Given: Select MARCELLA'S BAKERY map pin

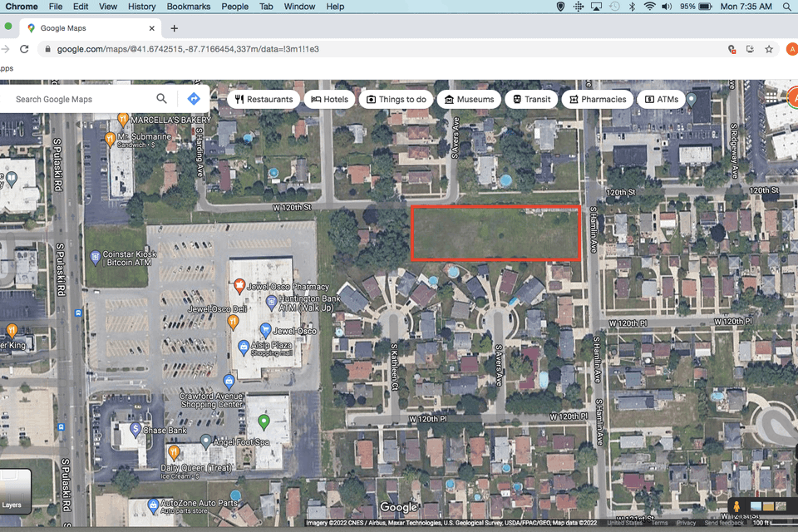Looking at the screenshot, I should pyautogui.click(x=123, y=121).
